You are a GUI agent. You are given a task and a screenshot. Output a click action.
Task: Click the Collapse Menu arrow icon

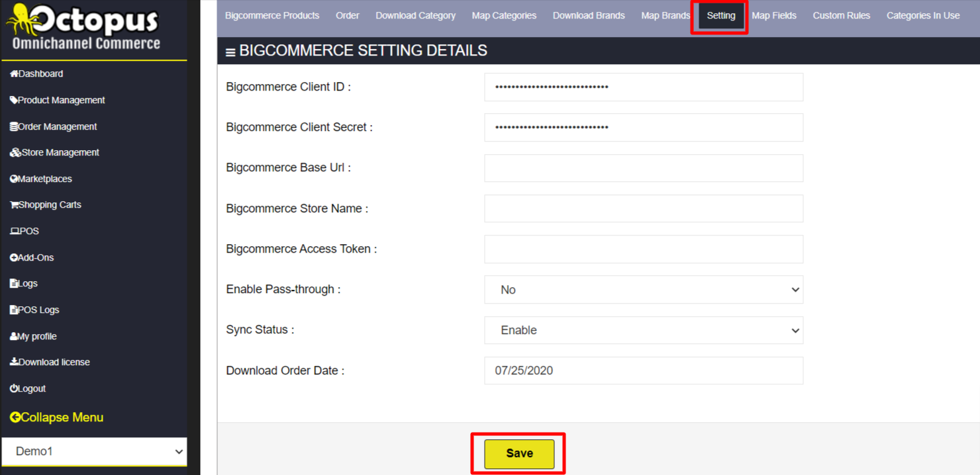point(15,417)
